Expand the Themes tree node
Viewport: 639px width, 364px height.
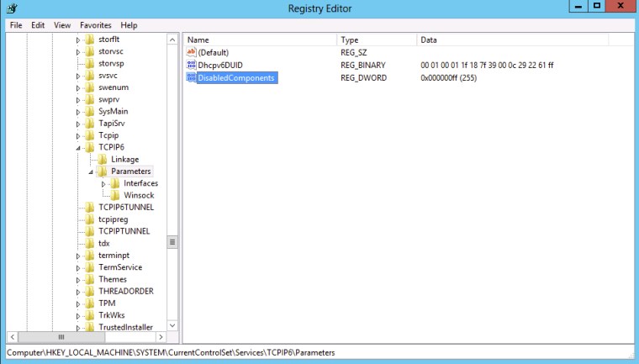pos(78,280)
